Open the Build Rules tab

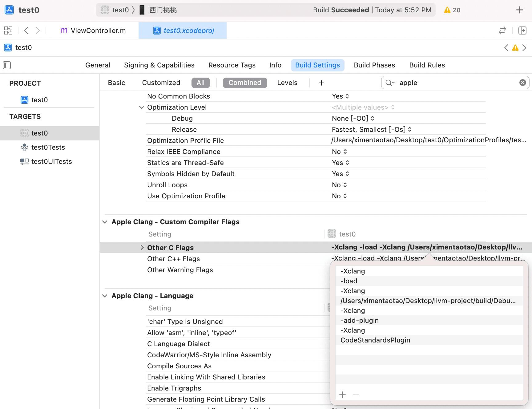[x=427, y=65]
